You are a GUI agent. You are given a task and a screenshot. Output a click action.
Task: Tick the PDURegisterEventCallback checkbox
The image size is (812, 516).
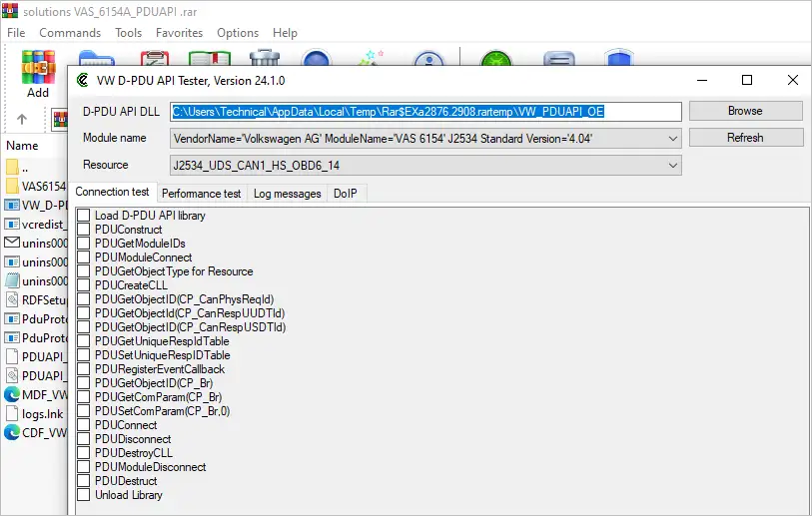pos(83,368)
